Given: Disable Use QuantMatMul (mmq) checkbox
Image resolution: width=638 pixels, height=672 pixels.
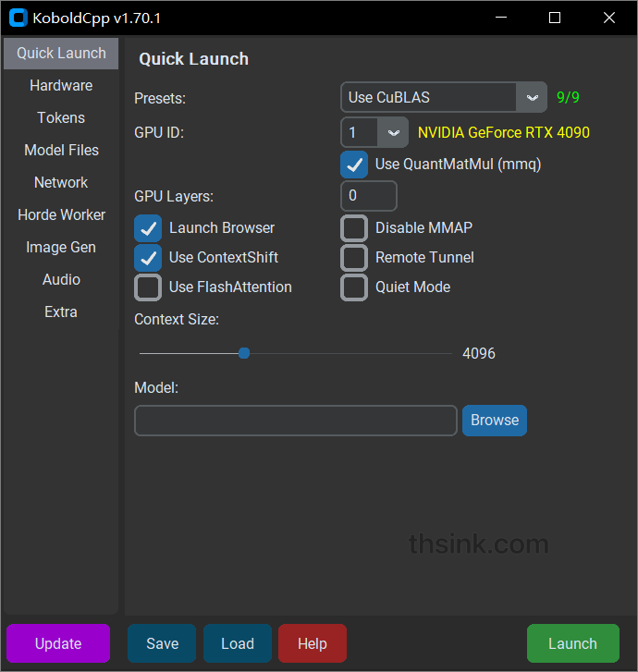Looking at the screenshot, I should [354, 165].
